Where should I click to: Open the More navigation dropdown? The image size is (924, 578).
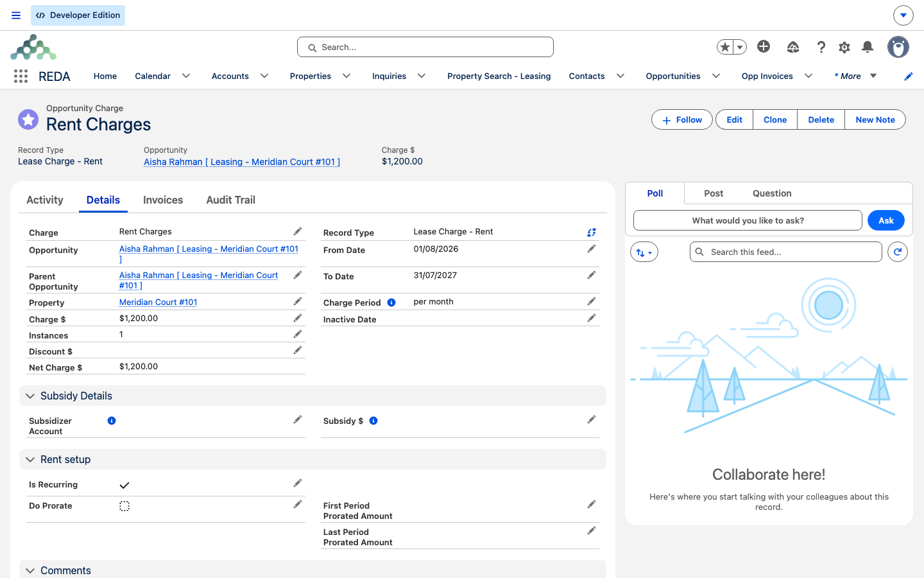(855, 76)
